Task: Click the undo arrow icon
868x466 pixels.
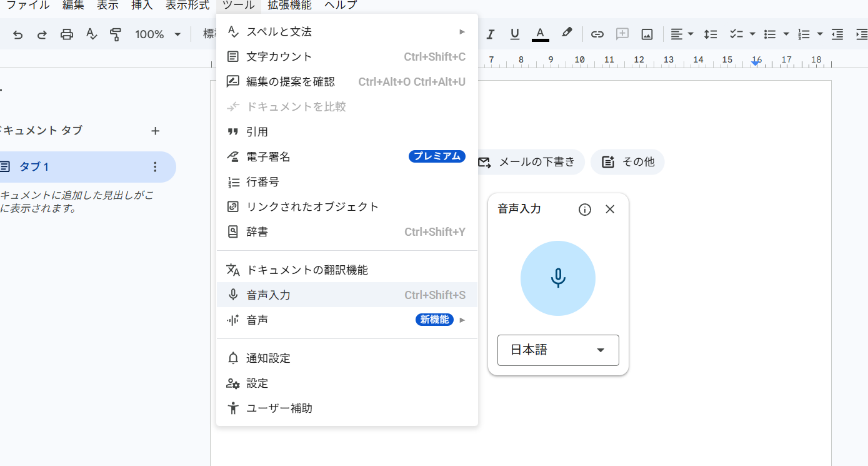Action: 17,34
